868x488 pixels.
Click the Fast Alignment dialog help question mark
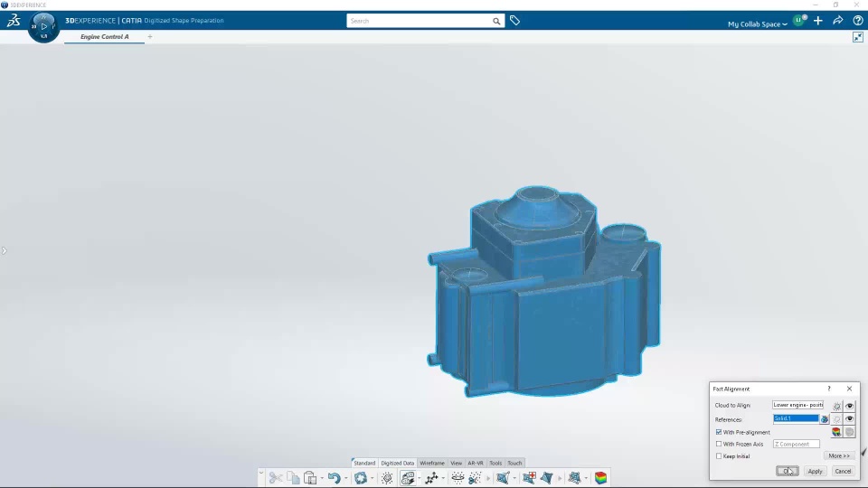tap(829, 389)
